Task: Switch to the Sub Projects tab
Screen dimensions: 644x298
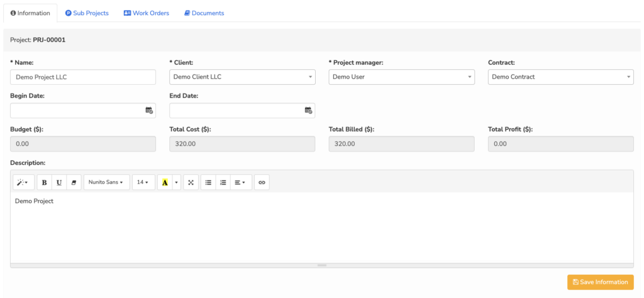Action: 87,13
